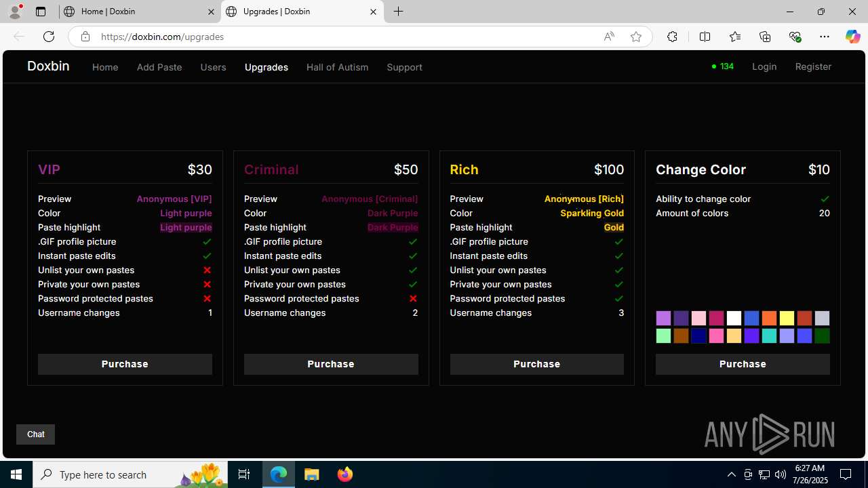The image size is (868, 488).
Task: Open Edge Settings and more menu
Action: click(x=825, y=37)
